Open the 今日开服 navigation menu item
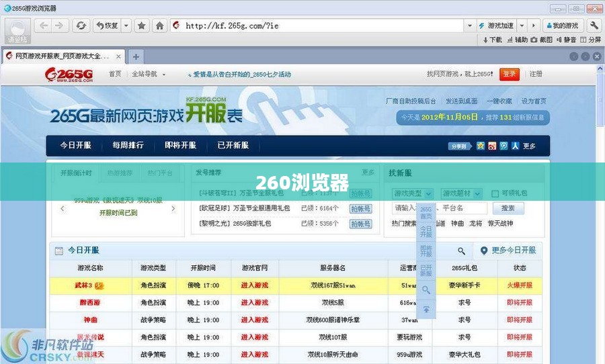 tap(75, 145)
